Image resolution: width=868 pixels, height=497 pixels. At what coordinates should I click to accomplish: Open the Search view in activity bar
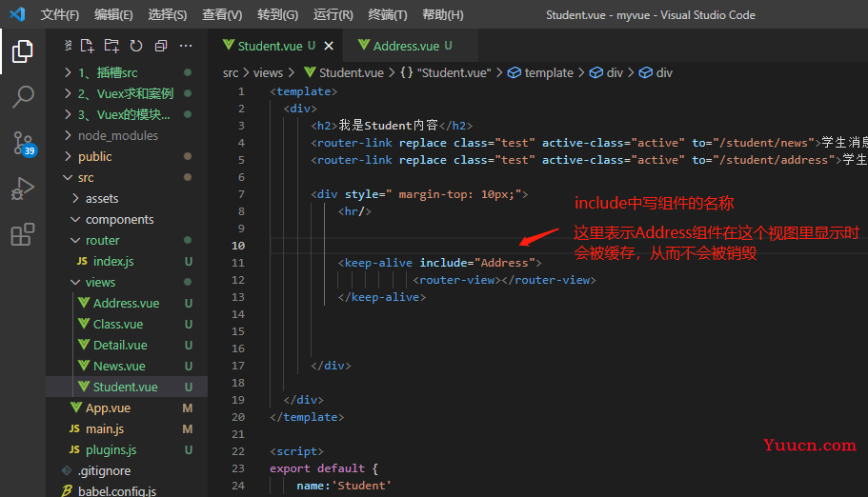click(x=23, y=97)
